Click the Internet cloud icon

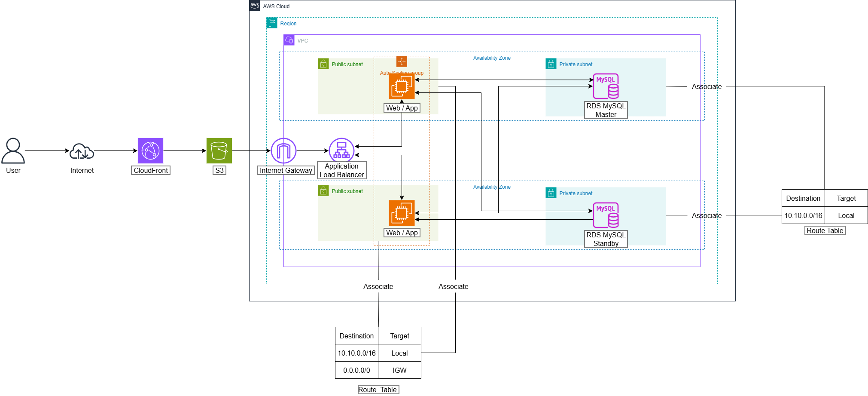(x=82, y=151)
